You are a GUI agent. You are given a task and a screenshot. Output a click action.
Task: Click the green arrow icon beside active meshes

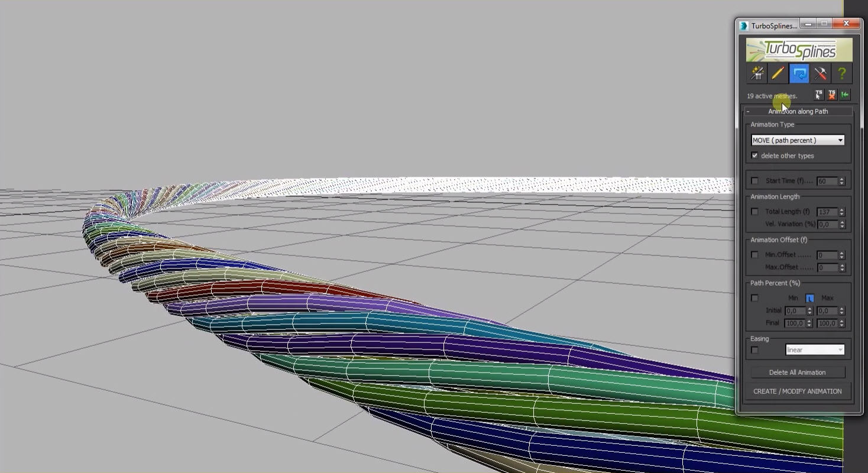pos(845,95)
